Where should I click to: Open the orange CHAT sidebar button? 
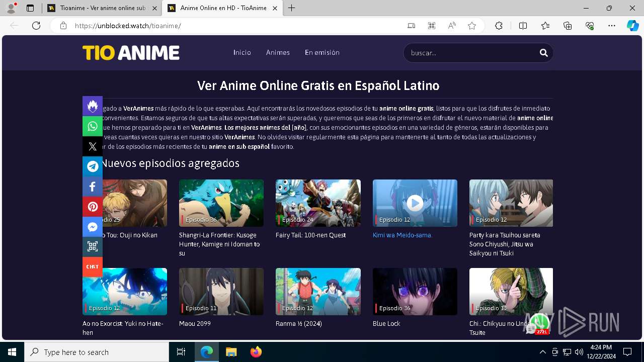pyautogui.click(x=93, y=266)
